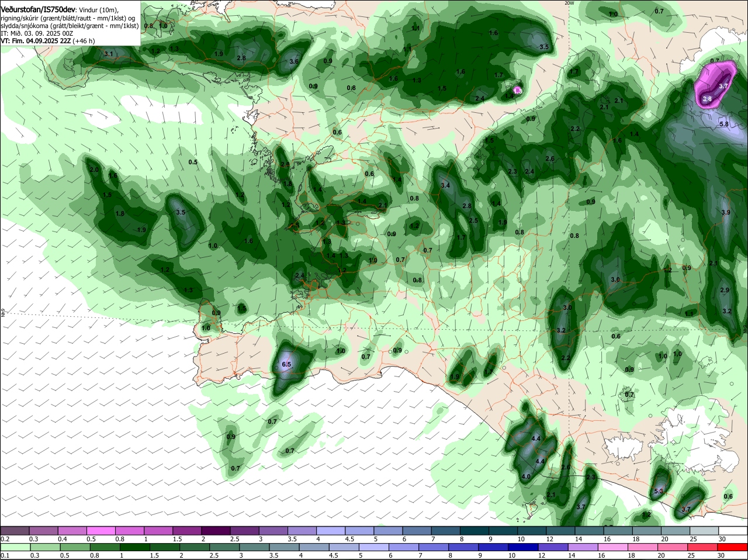Click the 6.5 precipitation value on the map
748x560 pixels.
pos(286,364)
